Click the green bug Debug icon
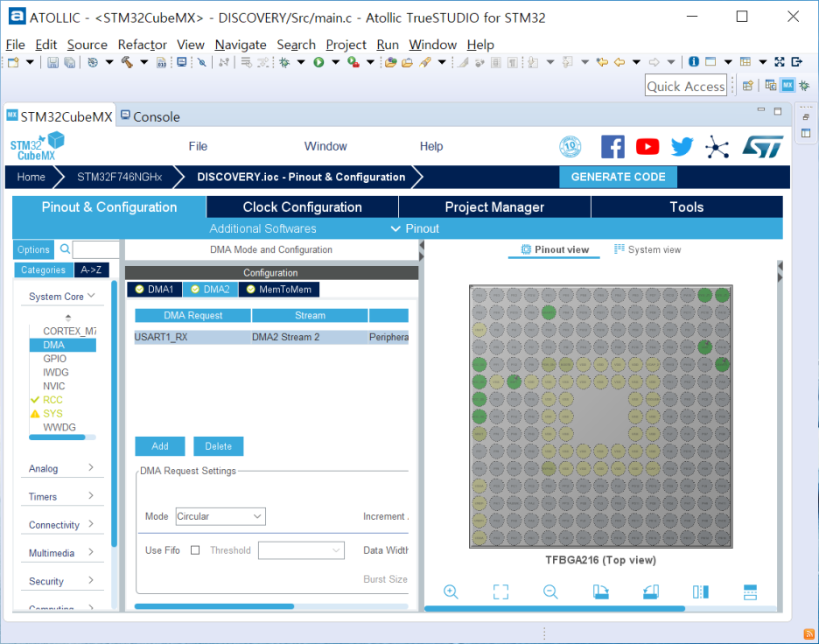Viewport: 819px width, 644px height. point(284,62)
